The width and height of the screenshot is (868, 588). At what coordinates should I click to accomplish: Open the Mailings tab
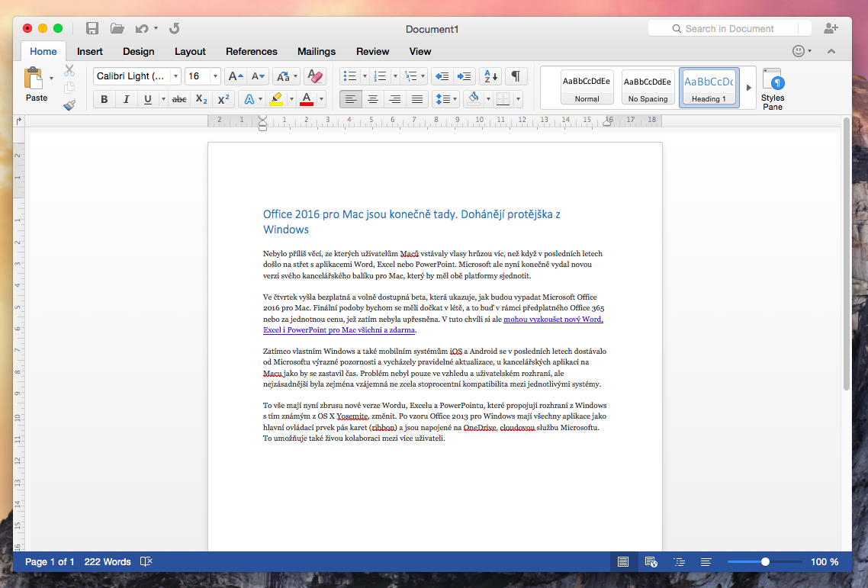click(x=316, y=52)
